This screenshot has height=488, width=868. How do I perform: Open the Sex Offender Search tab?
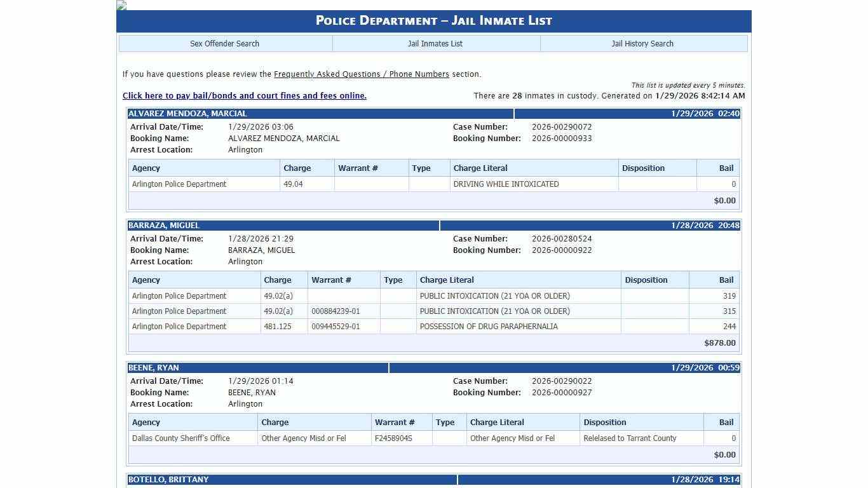225,44
